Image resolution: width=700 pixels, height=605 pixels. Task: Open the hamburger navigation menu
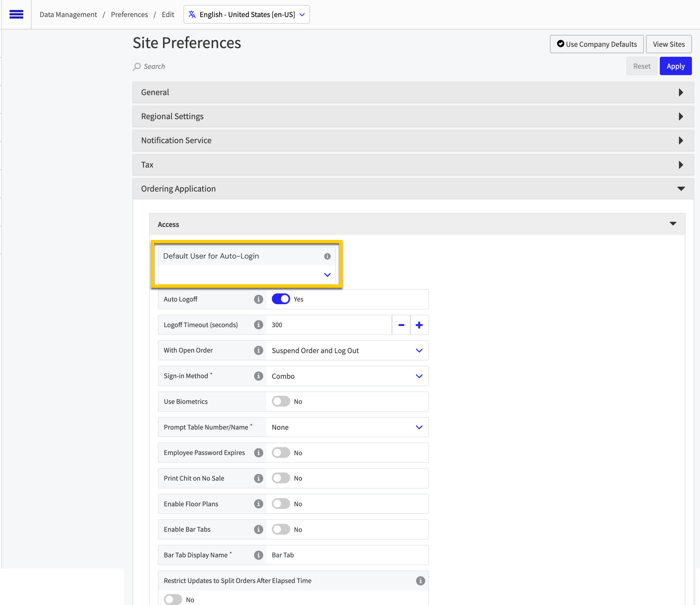point(16,14)
